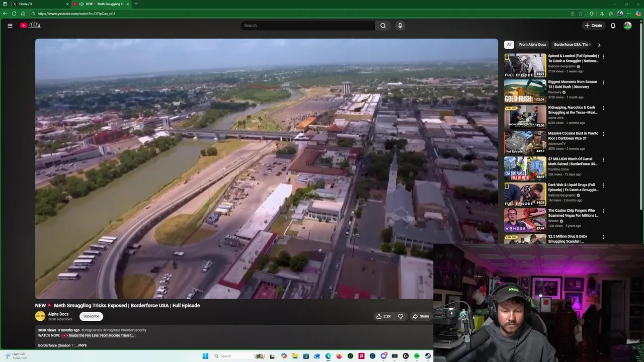The height and width of the screenshot is (362, 644).
Task: Open options for $7 MILLION Cartel Meth video
Action: pos(603,160)
